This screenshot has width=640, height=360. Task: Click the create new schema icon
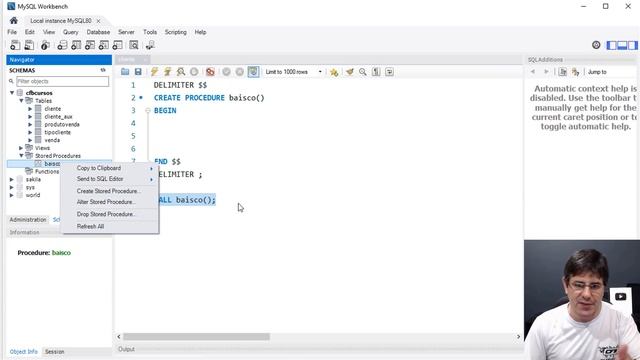click(62, 45)
